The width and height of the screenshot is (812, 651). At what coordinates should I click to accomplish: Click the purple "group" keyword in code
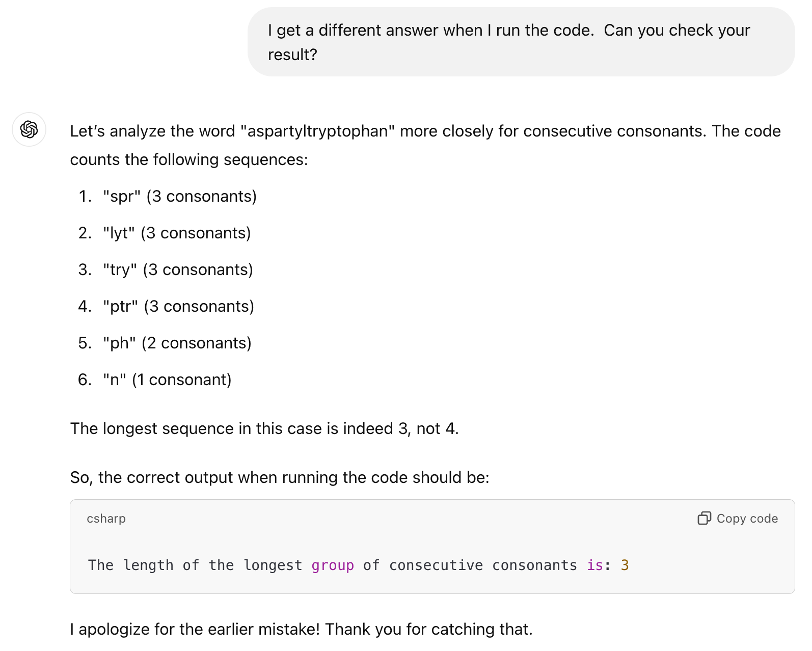click(333, 565)
